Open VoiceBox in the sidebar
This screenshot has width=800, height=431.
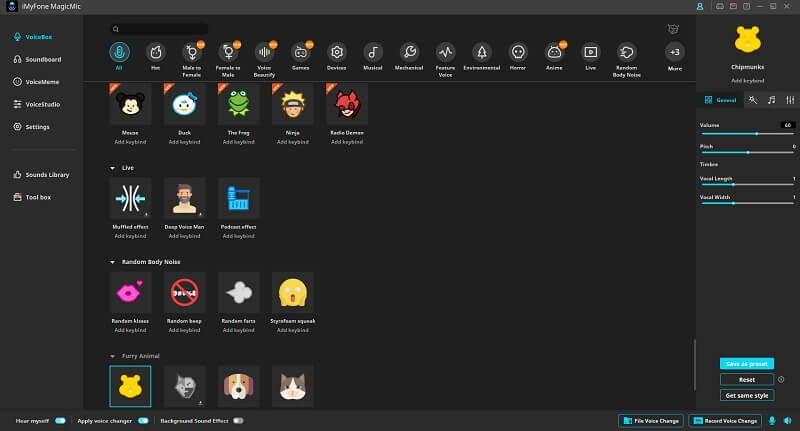pyautogui.click(x=33, y=37)
